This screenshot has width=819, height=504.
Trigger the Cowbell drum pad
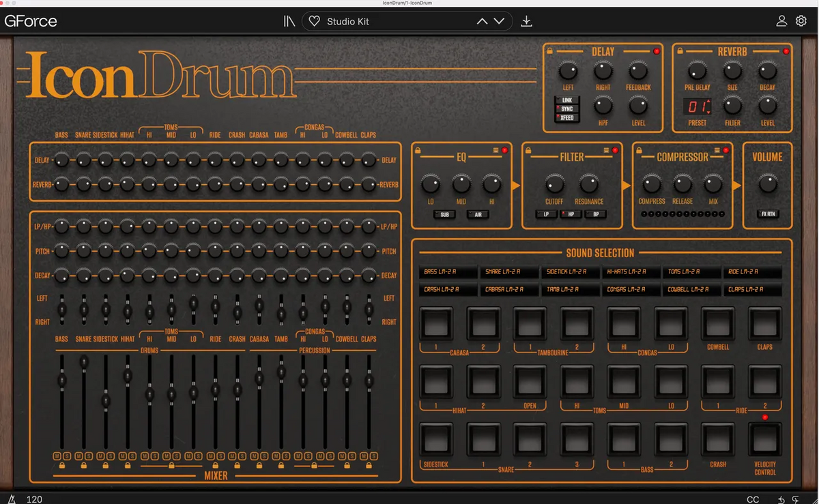717,323
